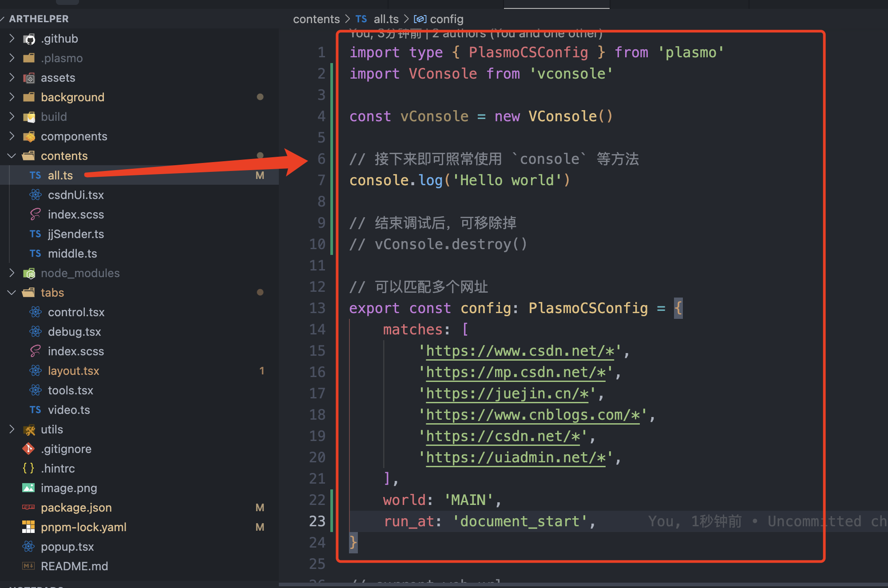This screenshot has height=588, width=888.
Task: Click the .github folder icon
Action: click(x=29, y=39)
